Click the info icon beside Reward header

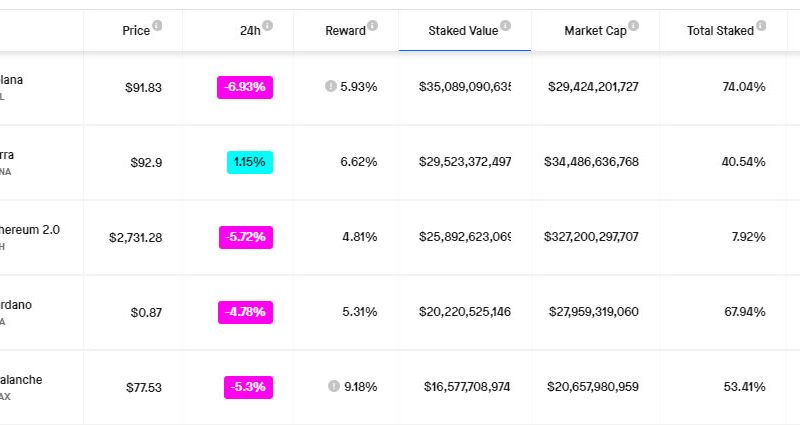[373, 26]
